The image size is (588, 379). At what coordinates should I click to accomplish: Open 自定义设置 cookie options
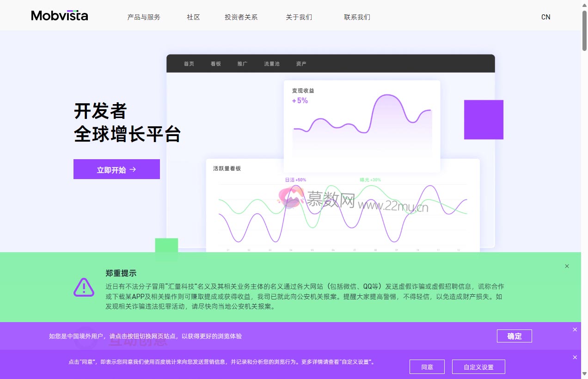coord(478,367)
